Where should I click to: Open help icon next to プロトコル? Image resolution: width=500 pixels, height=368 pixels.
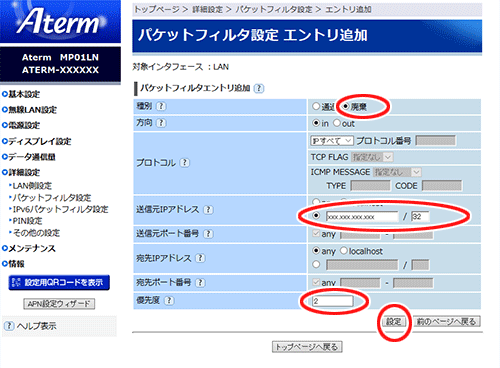(184, 163)
